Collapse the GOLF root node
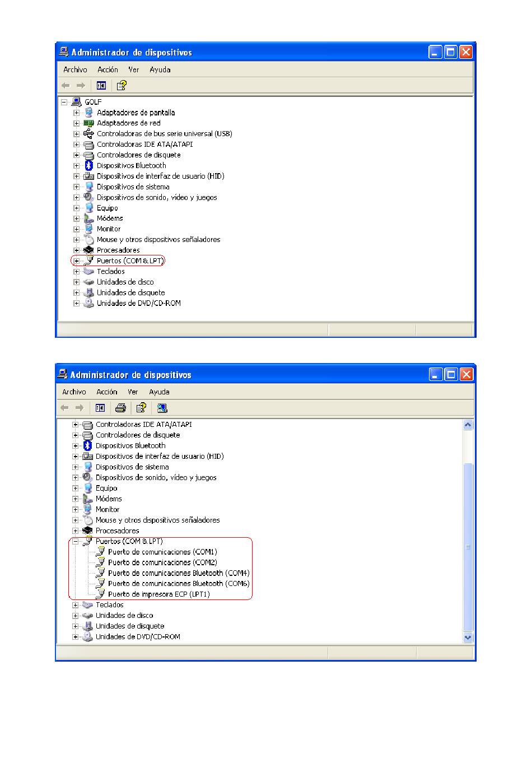Viewport: 532px width, 777px height. 64,102
